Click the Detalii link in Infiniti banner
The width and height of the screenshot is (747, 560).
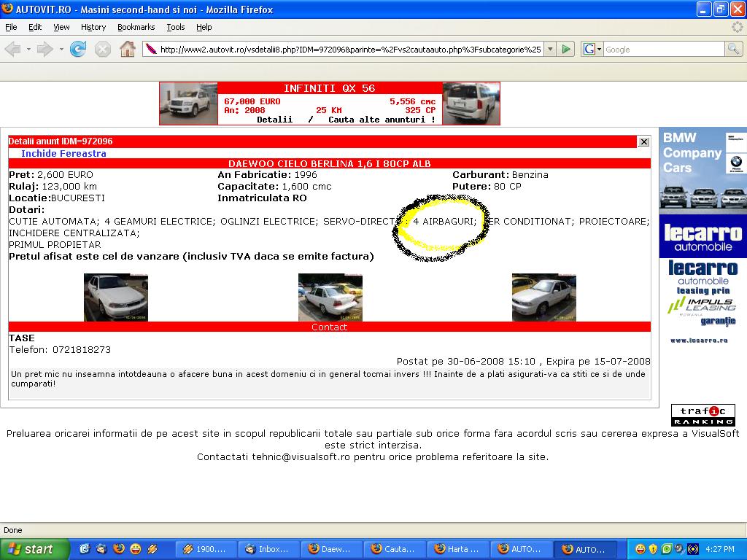[x=274, y=120]
